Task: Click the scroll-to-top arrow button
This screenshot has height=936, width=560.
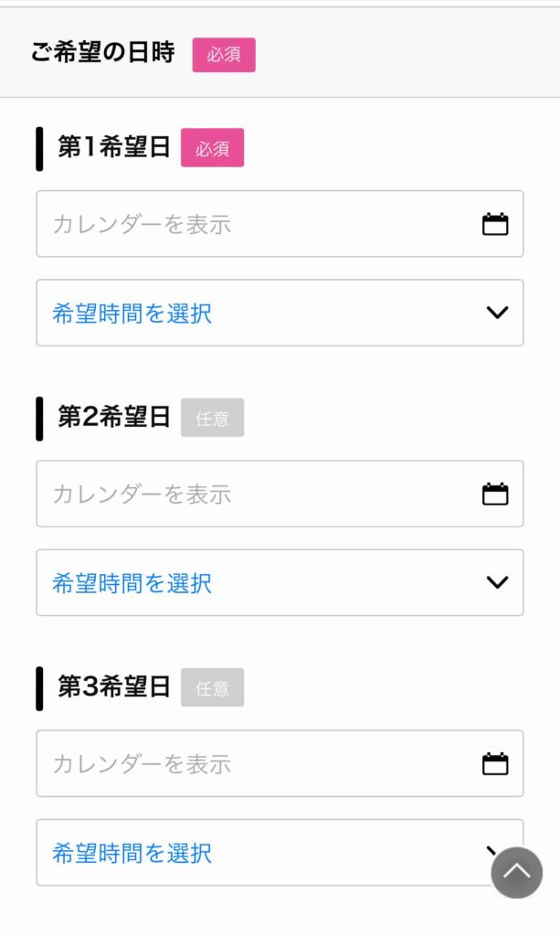Action: pos(517,874)
